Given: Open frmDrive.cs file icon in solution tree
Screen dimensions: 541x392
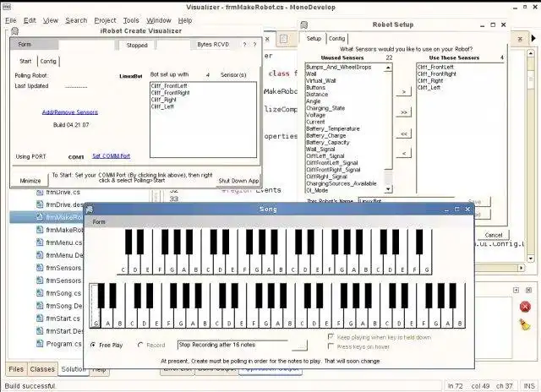Looking at the screenshot, I should pyautogui.click(x=40, y=192).
